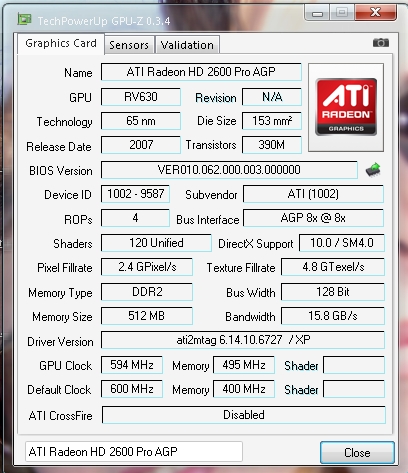Minimize the GPU-Z window
408x473 pixels.
(x=317, y=13)
